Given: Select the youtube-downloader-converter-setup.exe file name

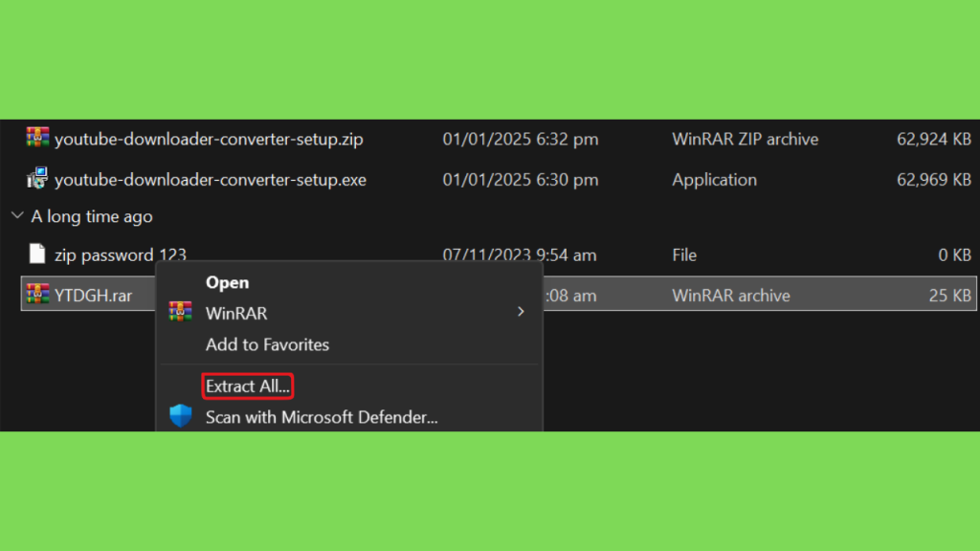Looking at the screenshot, I should click(x=210, y=180).
